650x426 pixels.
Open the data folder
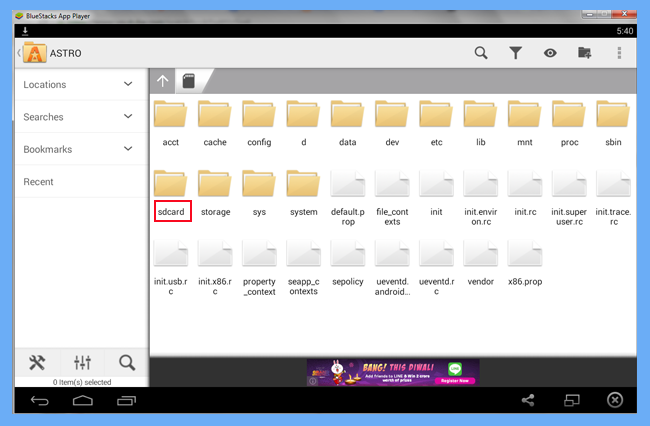(348, 123)
